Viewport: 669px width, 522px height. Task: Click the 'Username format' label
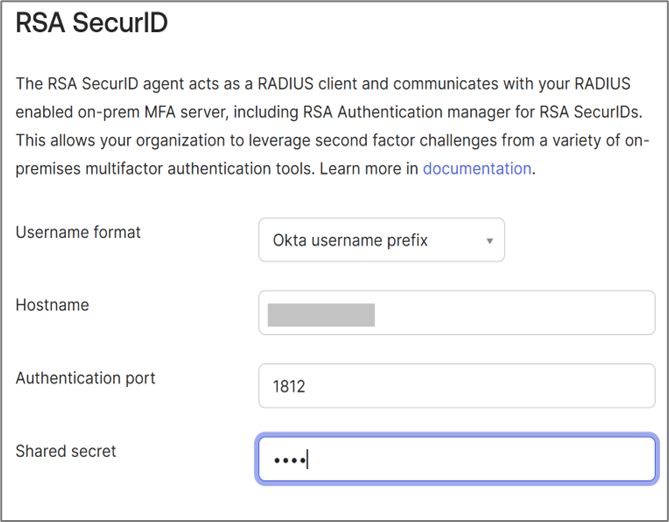pyautogui.click(x=78, y=232)
